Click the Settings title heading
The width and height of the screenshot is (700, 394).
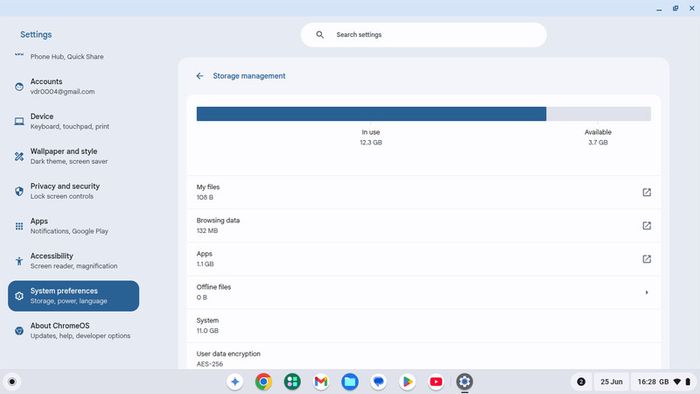point(36,34)
